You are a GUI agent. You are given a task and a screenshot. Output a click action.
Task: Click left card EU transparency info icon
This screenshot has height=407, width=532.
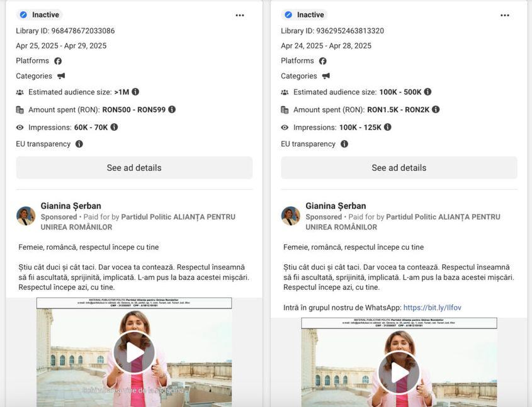point(79,144)
